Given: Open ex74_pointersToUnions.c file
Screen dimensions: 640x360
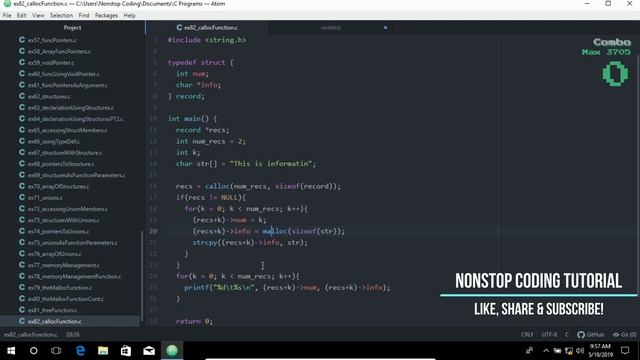Looking at the screenshot, I should [58, 231].
